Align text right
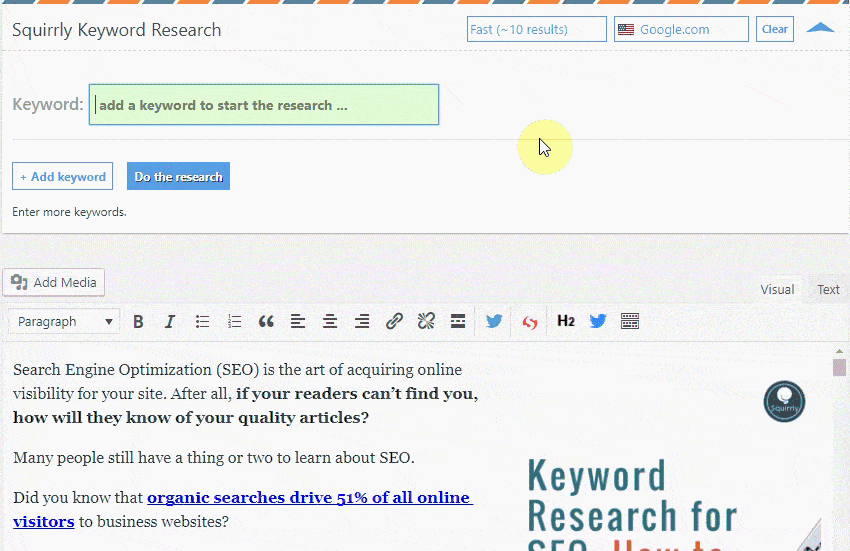Screen dimensions: 850x551 [x=362, y=322]
